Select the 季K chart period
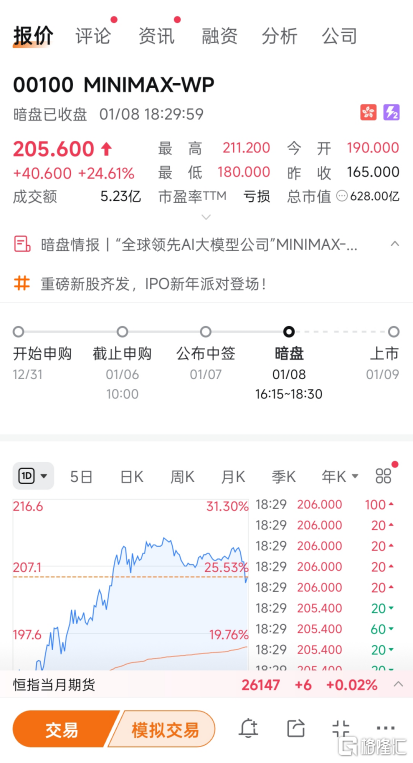The image size is (413, 763). point(284,476)
